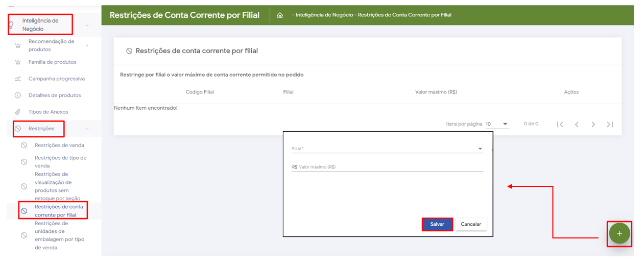
Task: Collapse the Restrições submenu
Action: coord(87,129)
